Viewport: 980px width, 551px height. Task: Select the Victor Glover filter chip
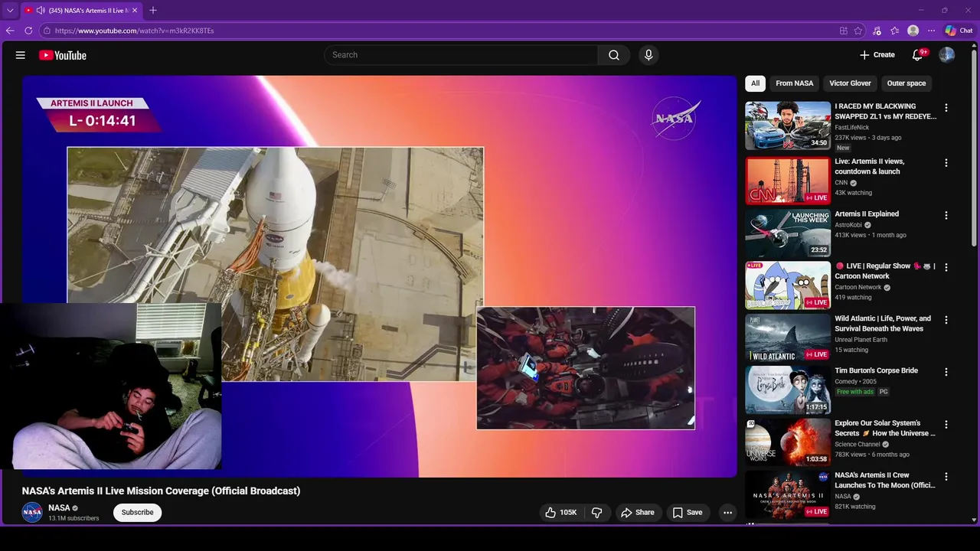pyautogui.click(x=850, y=83)
